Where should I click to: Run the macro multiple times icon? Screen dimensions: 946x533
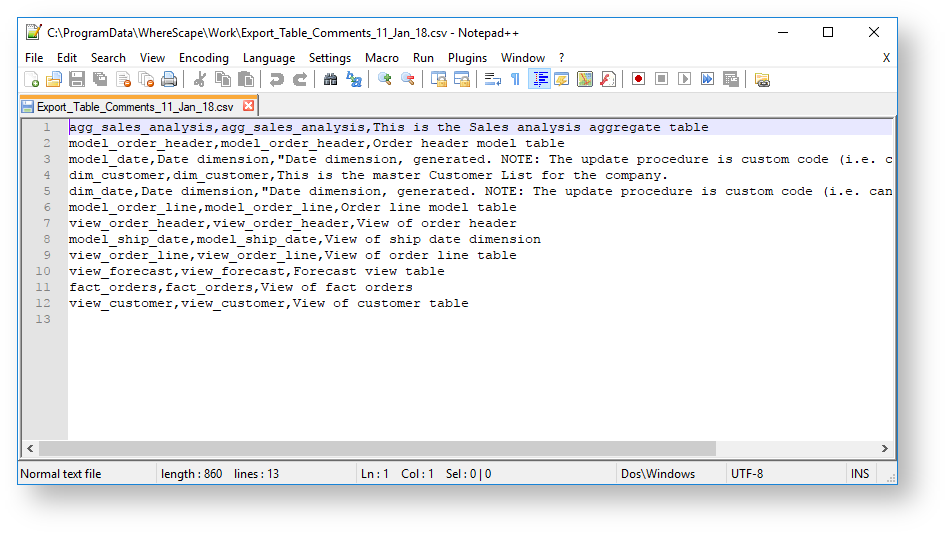707,79
